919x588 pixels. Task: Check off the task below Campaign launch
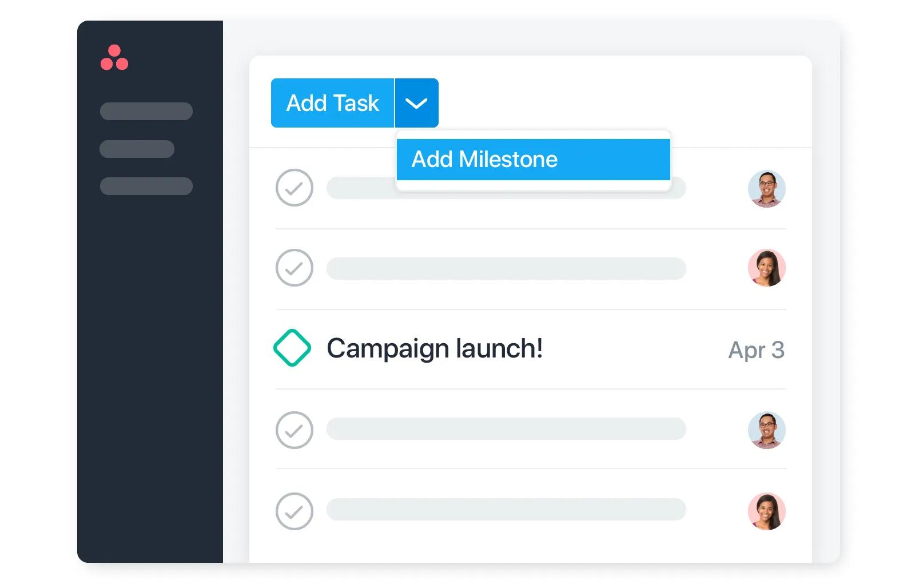tap(294, 430)
